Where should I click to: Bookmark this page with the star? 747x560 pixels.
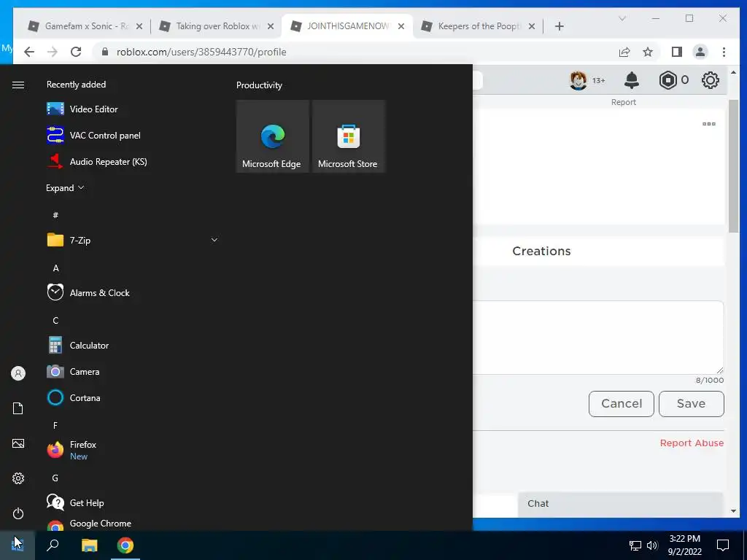click(x=648, y=52)
